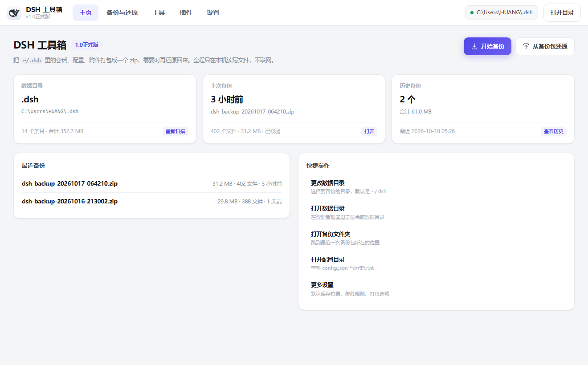The width and height of the screenshot is (588, 365).
Task: Click the 29.8 MB · 388 文件 · 1 天前 info
Action: point(250,201)
